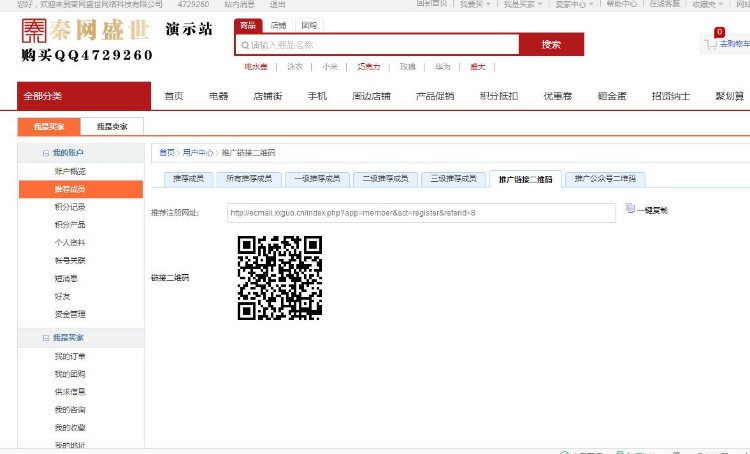The height and width of the screenshot is (454, 750).
Task: Open 我的订单 in the sidebar
Action: [x=70, y=356]
